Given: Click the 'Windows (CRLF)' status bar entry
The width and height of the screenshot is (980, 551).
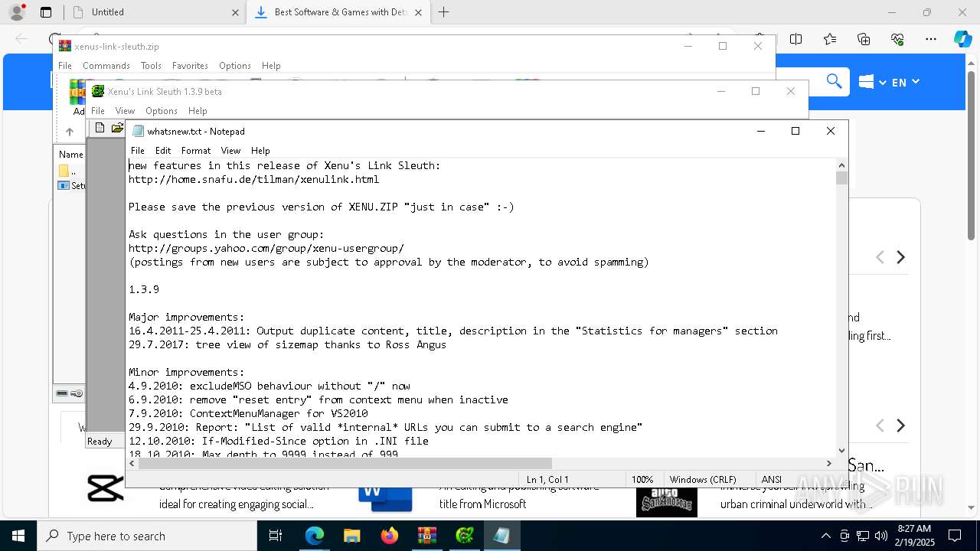Looking at the screenshot, I should pyautogui.click(x=703, y=480).
